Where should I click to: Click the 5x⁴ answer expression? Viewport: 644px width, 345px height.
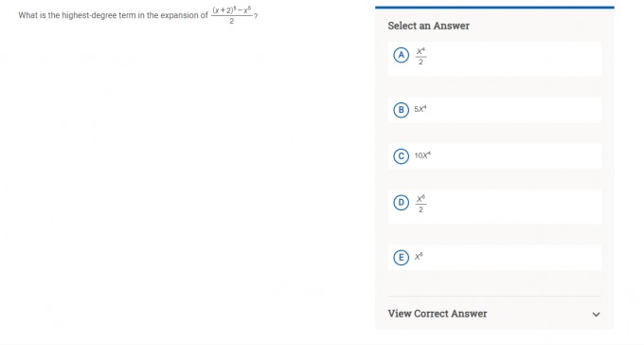tap(420, 109)
